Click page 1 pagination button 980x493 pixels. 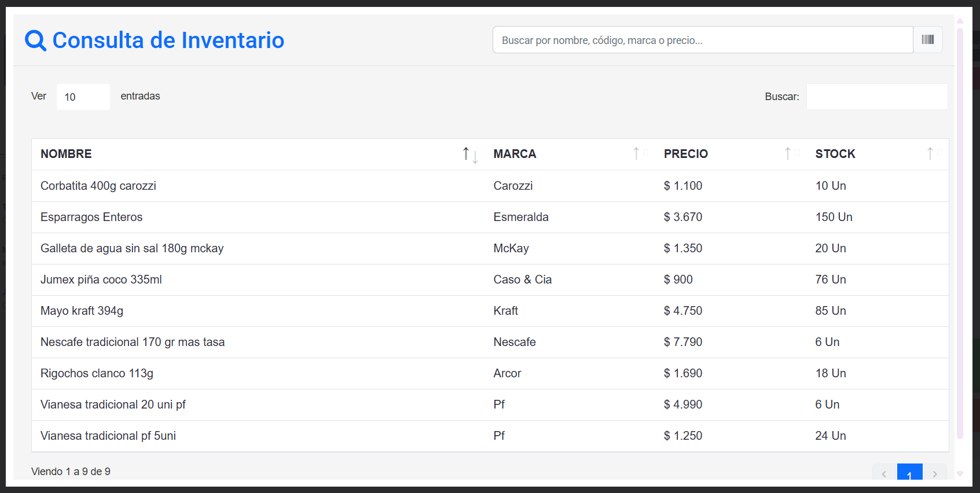(x=909, y=473)
